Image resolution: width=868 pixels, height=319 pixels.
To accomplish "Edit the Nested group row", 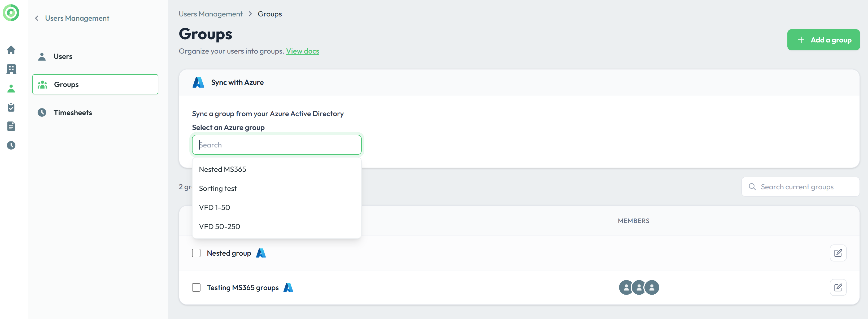I will coord(838,253).
